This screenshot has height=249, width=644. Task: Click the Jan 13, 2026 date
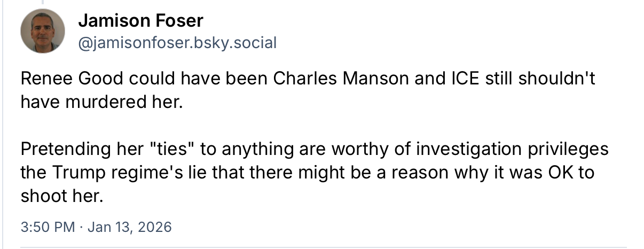click(129, 227)
